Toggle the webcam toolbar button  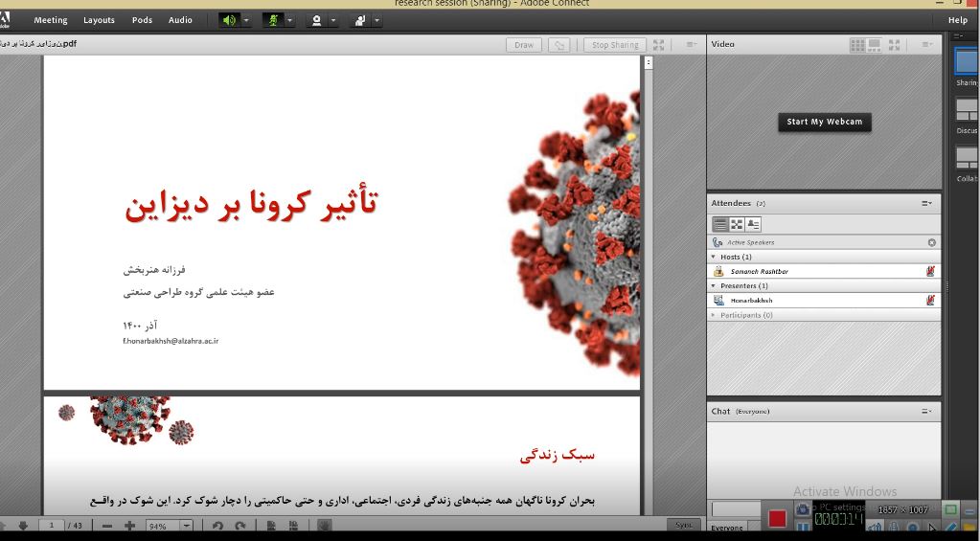pos(316,20)
